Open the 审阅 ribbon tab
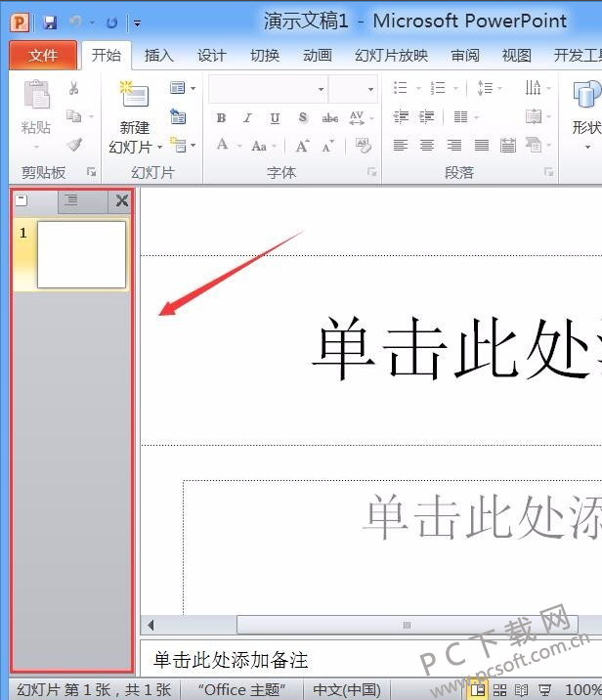 click(465, 56)
